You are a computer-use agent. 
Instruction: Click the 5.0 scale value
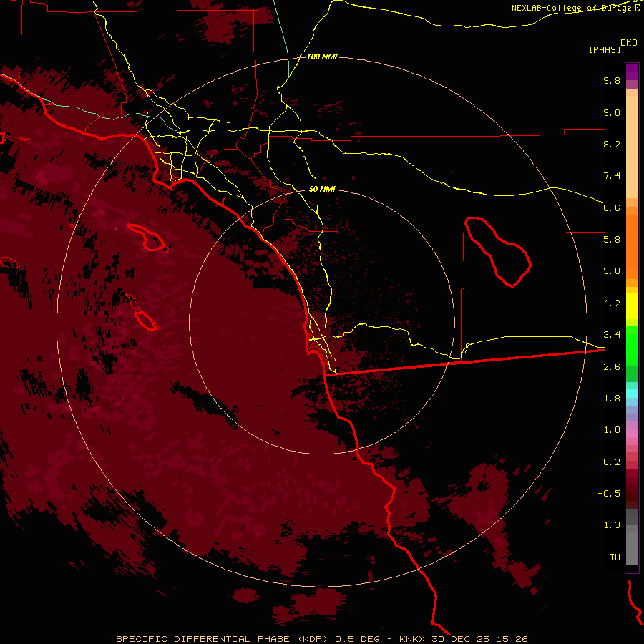(612, 271)
